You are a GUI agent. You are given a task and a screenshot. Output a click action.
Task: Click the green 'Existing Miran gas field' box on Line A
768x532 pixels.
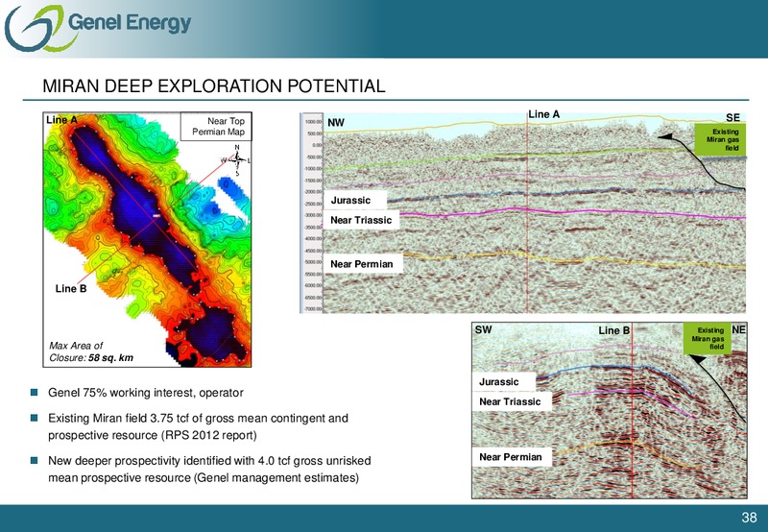click(720, 139)
